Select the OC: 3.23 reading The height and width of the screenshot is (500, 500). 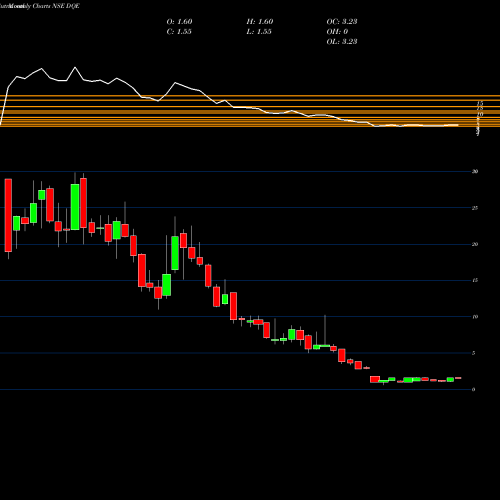342,22
